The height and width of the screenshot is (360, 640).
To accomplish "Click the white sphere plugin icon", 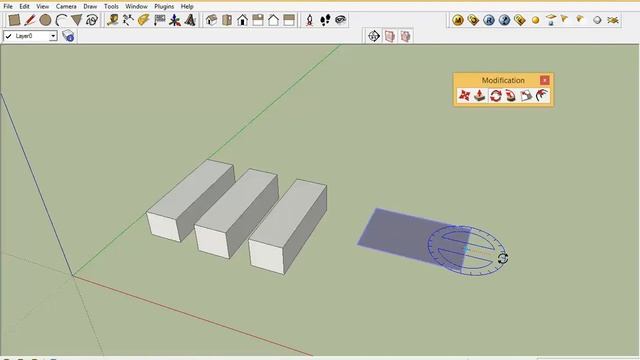I will (x=597, y=20).
